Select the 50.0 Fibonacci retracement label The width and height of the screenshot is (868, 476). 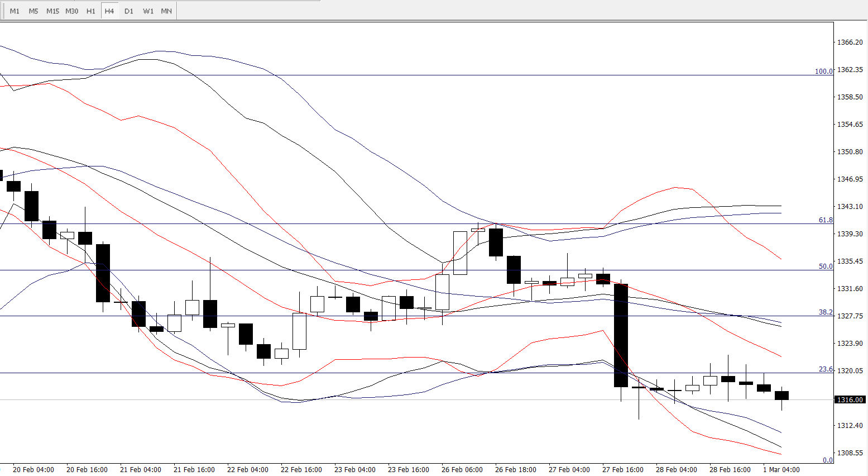[826, 266]
